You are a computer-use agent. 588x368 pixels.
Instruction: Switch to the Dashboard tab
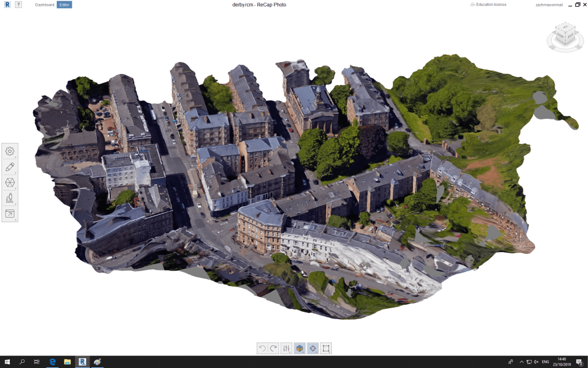pyautogui.click(x=44, y=5)
